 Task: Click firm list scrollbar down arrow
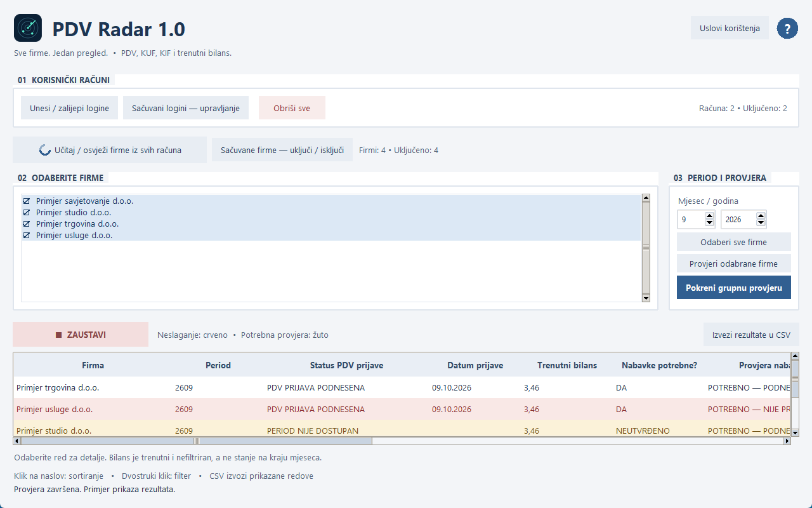pos(646,298)
